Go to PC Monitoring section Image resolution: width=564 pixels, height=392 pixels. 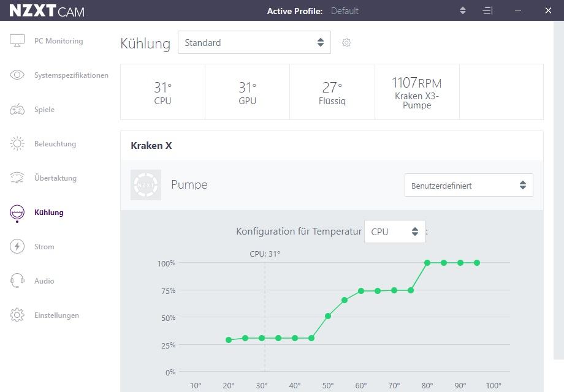click(x=59, y=40)
